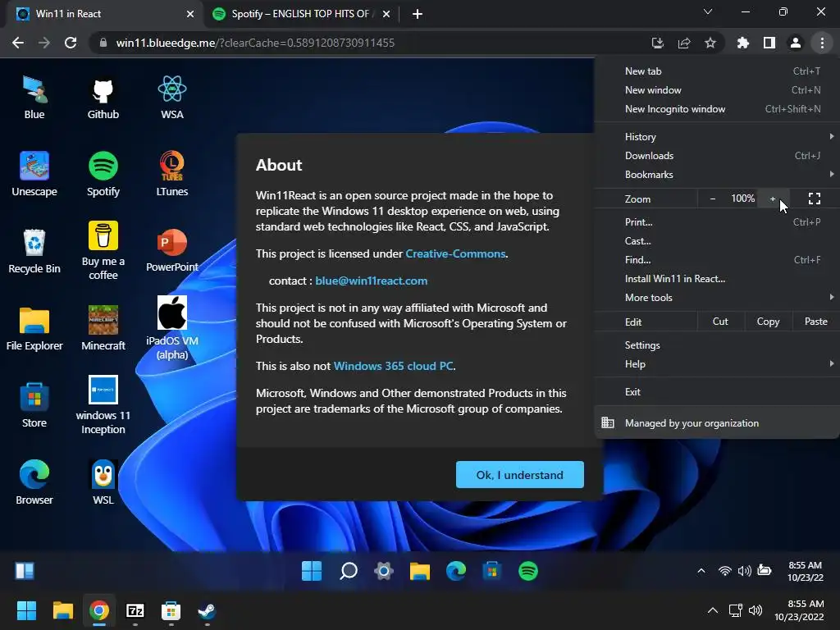Viewport: 840px width, 630px height.
Task: Open the widgets icon in inner taskbar
Action: 25,571
